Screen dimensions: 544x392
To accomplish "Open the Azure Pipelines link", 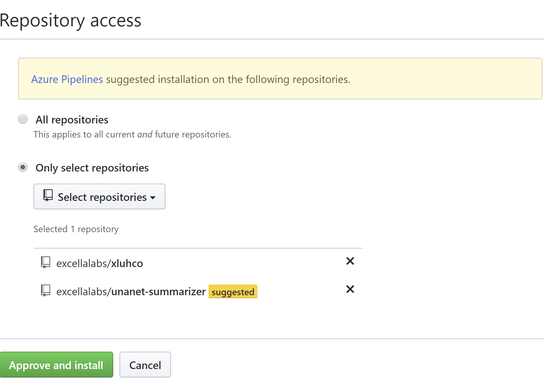I will [x=67, y=79].
